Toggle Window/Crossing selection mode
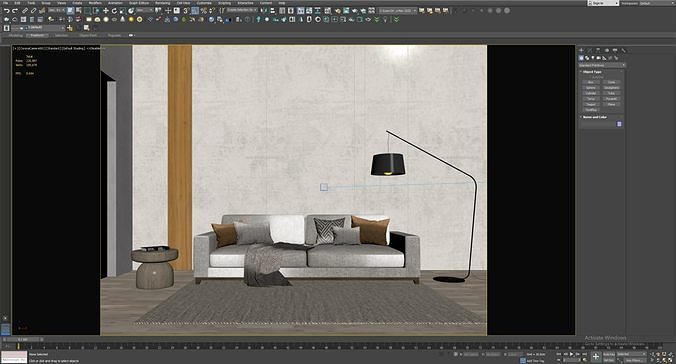 96,10
